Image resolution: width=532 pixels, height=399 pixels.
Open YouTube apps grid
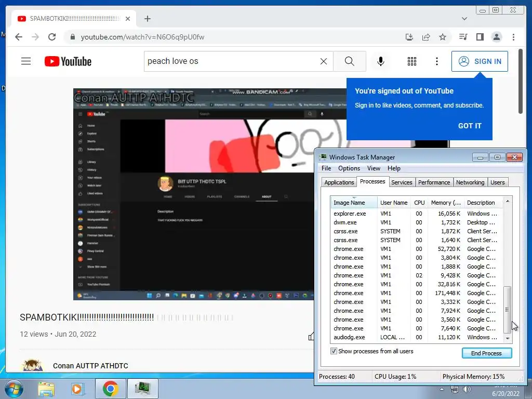[x=412, y=61]
